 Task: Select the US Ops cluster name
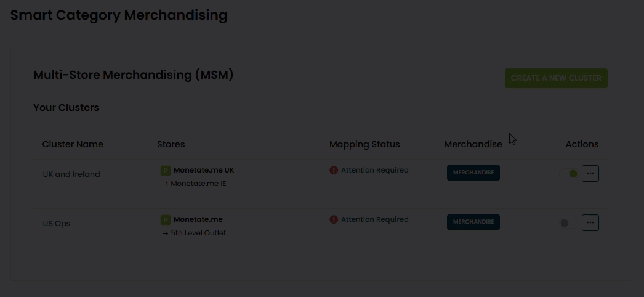[x=57, y=224]
